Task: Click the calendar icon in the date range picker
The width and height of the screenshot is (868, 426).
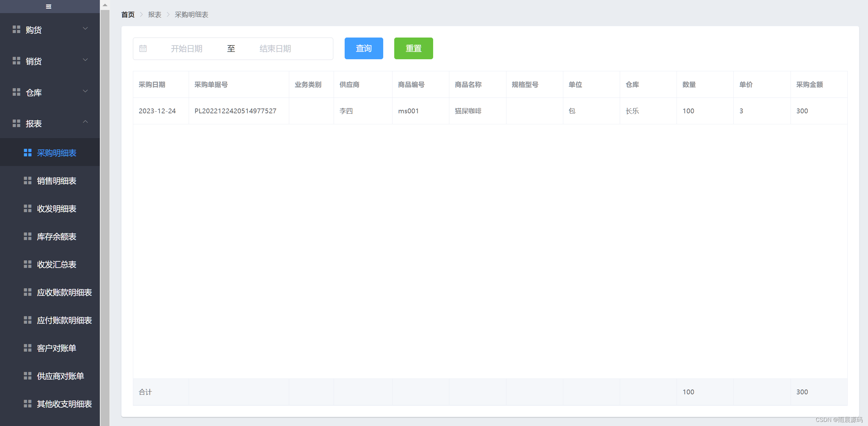Action: point(144,48)
